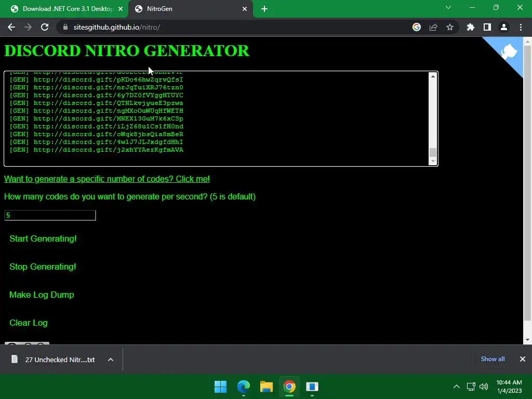Click log line ending iLjZ68u1Cs1fH0nd
This screenshot has width=532, height=399.
(96, 127)
